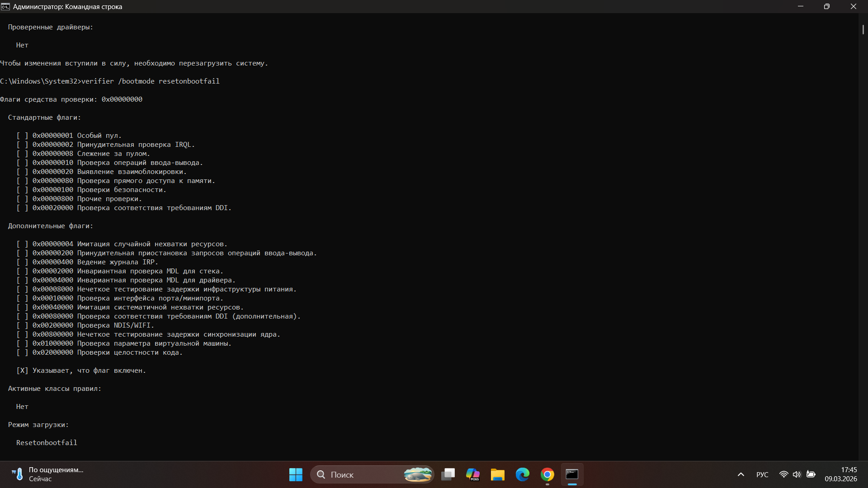This screenshot has width=868, height=488.
Task: Click the Проверки безопасности line
Action: pyautogui.click(x=91, y=190)
